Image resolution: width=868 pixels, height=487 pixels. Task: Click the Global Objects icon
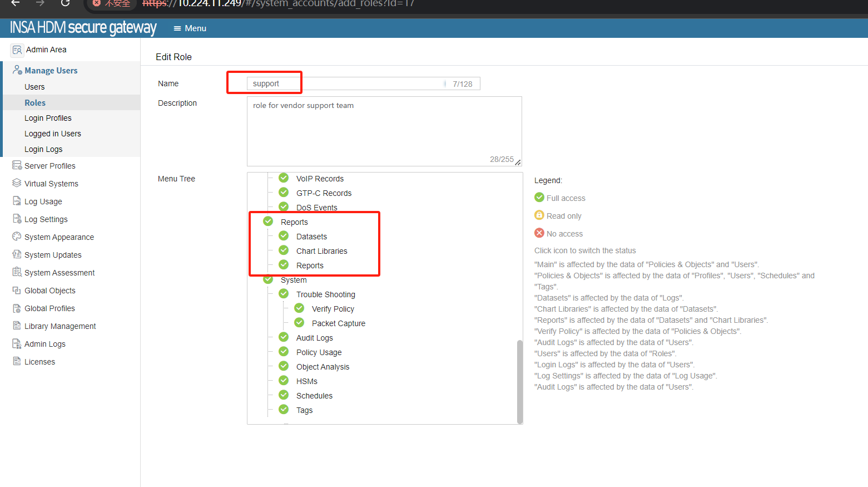pyautogui.click(x=17, y=290)
